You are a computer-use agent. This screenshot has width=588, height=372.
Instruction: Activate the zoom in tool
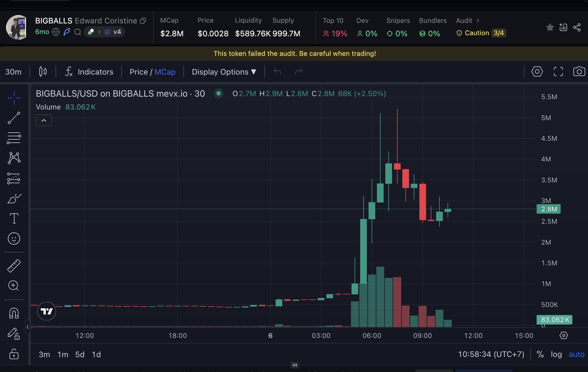pyautogui.click(x=13, y=285)
